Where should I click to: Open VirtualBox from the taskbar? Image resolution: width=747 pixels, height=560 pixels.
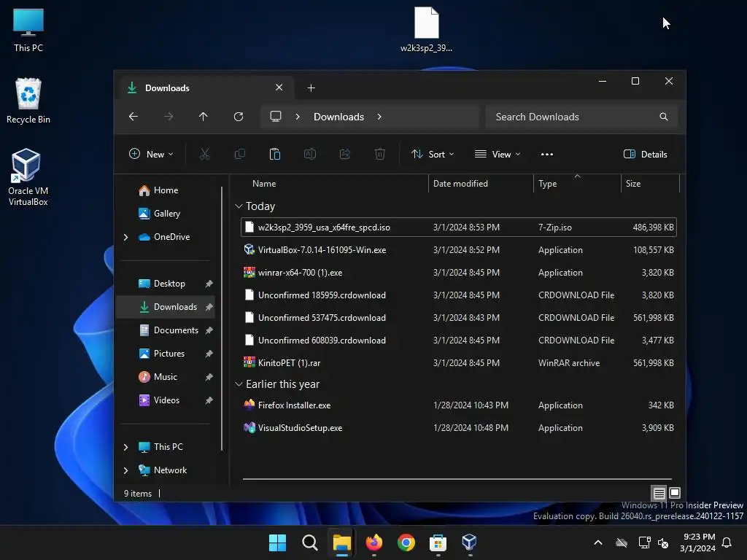pos(470,542)
